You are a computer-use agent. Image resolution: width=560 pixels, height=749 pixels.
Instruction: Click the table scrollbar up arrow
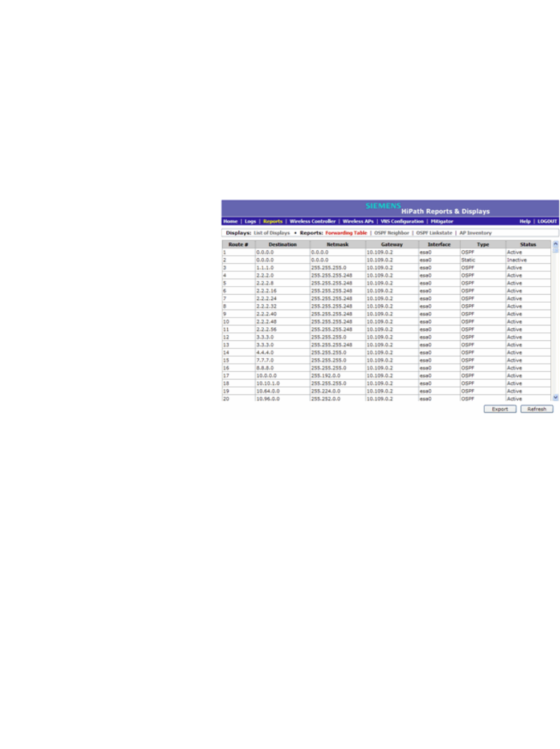coord(555,244)
